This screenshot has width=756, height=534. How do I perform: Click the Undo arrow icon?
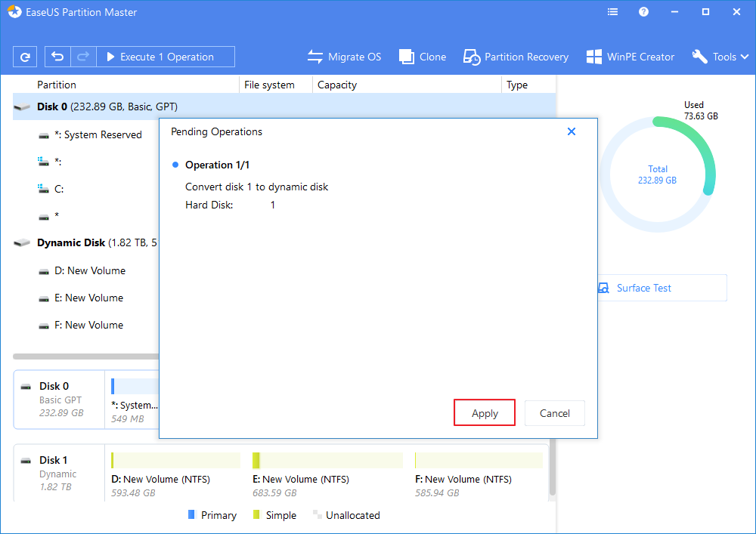click(57, 57)
